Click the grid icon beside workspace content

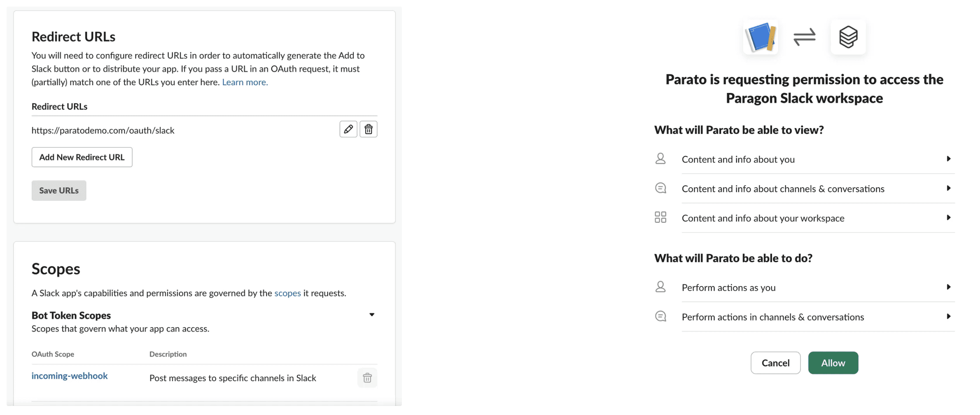click(x=660, y=217)
